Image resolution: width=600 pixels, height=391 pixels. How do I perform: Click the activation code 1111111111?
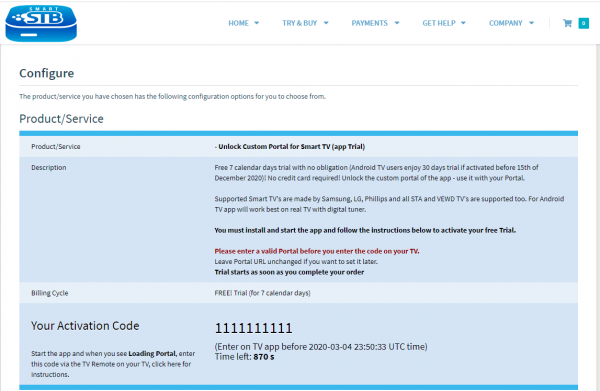click(254, 328)
